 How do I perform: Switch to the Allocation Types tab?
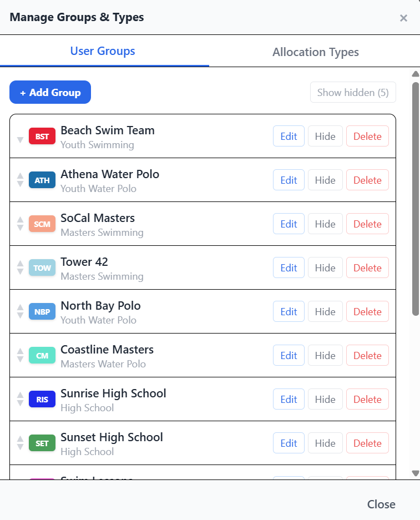click(x=315, y=52)
